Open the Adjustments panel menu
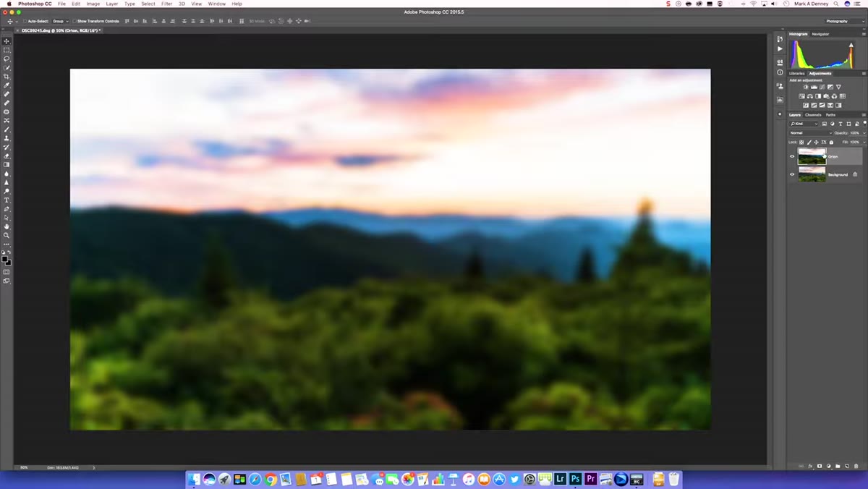This screenshot has height=489, width=868. (864, 73)
